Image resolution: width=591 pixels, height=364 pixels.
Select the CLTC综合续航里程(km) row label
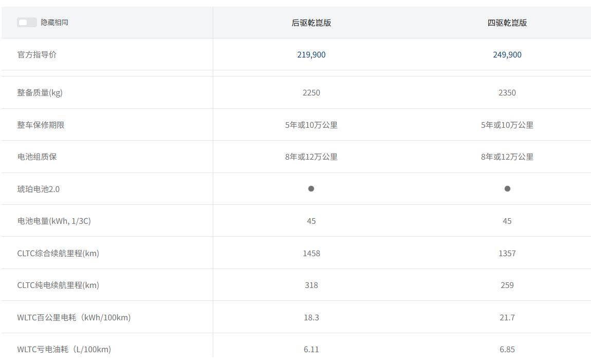coord(58,254)
